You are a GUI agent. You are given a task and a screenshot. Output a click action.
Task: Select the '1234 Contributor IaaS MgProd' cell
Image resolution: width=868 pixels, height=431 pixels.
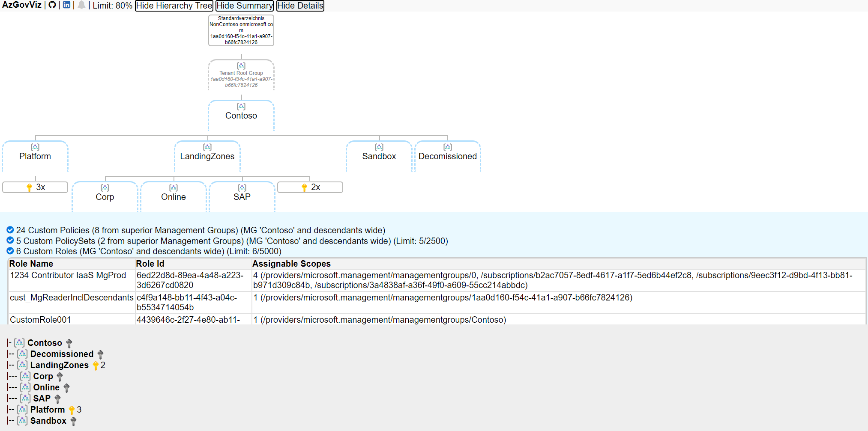72,280
